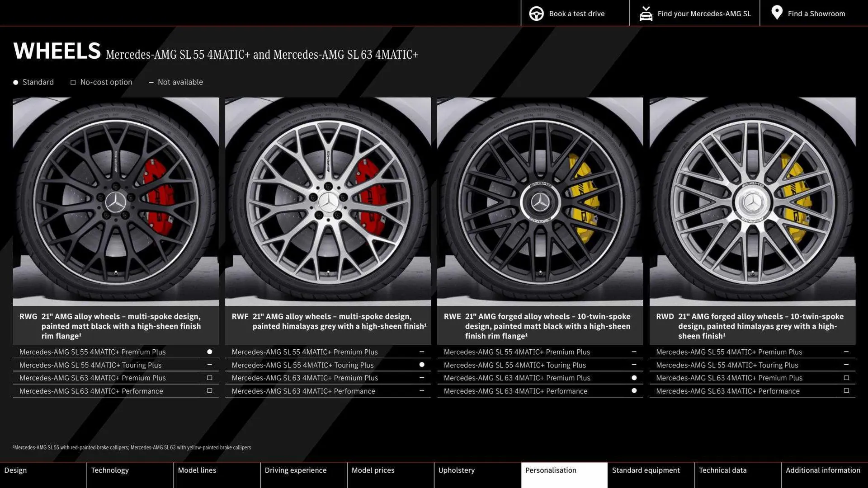The image size is (868, 488).
Task: Click the brake callipers footnote text
Action: (x=133, y=447)
